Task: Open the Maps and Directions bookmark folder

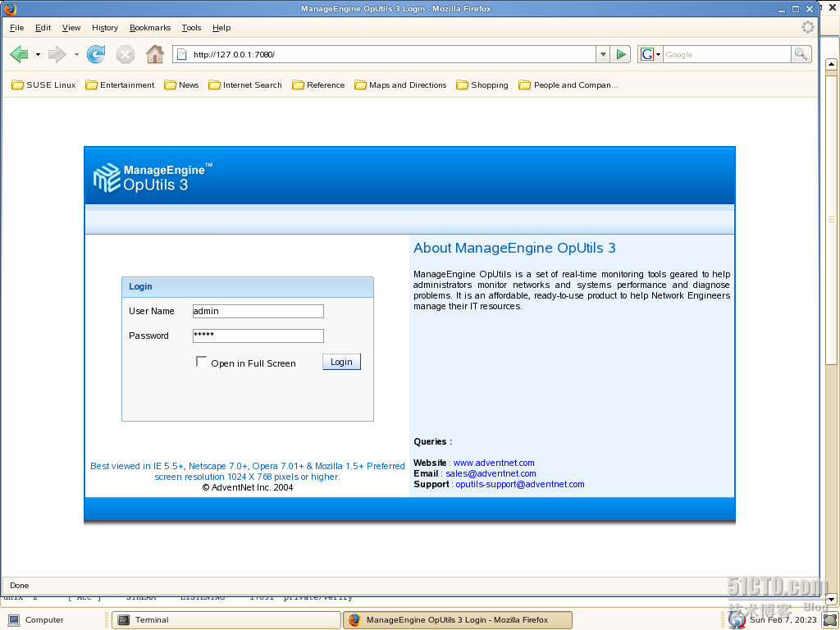Action: [400, 84]
